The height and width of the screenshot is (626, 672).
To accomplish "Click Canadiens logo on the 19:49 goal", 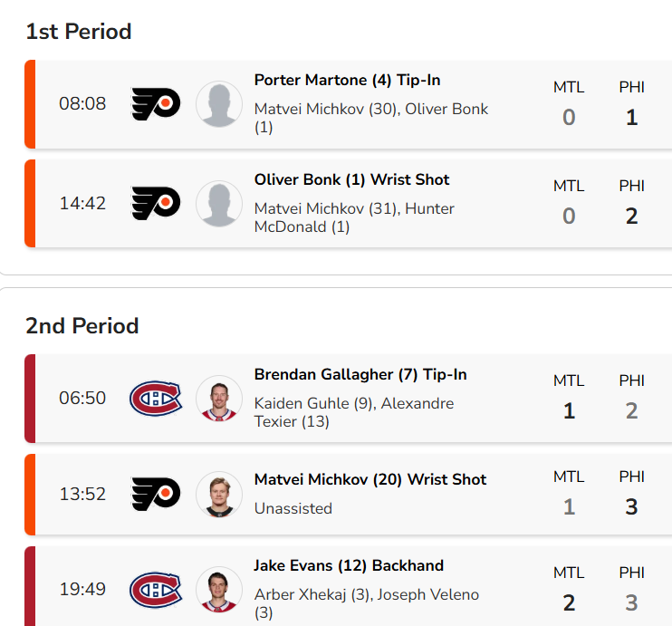I will 156,590.
